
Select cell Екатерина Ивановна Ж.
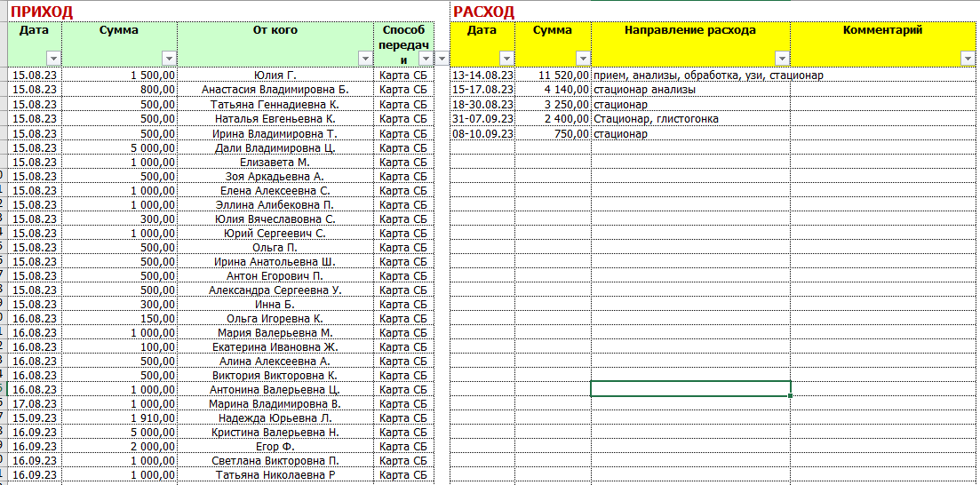tap(275, 347)
